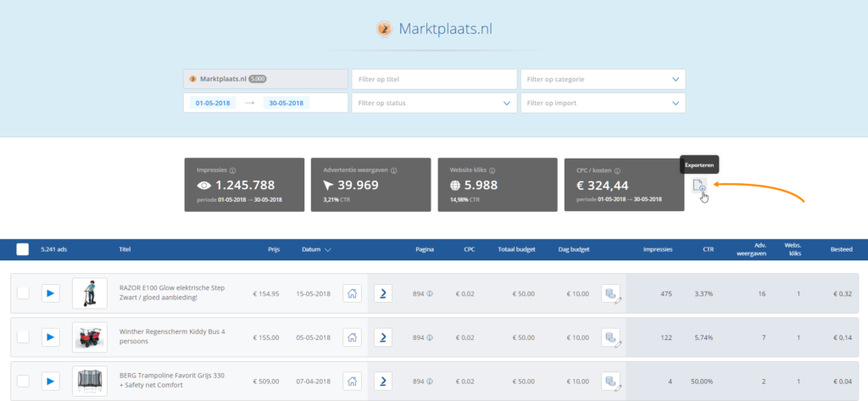Screen dimensions: 868x401
Task: Open RAZOR E100 Glow elektrische Step title
Action: 171,293
